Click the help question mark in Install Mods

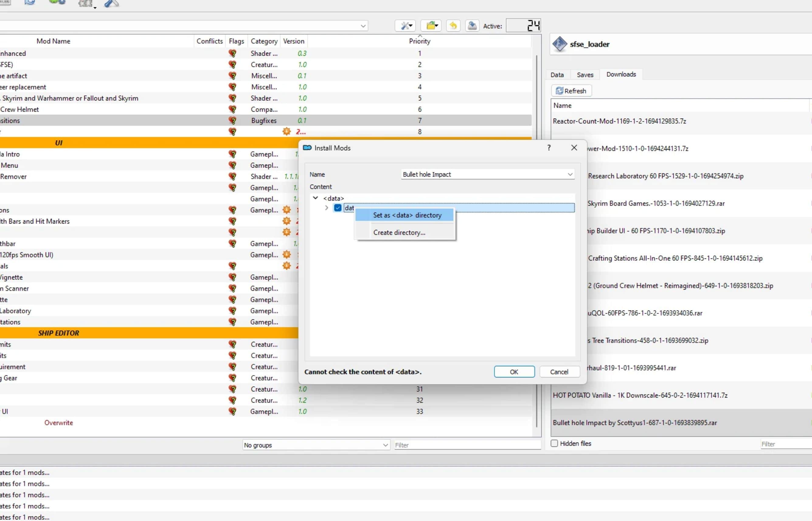(x=549, y=148)
